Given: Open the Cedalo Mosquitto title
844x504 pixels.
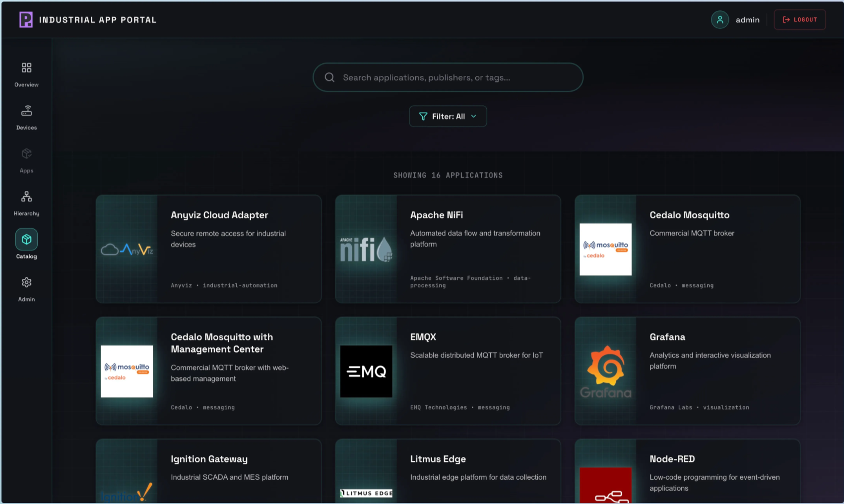Looking at the screenshot, I should point(689,215).
